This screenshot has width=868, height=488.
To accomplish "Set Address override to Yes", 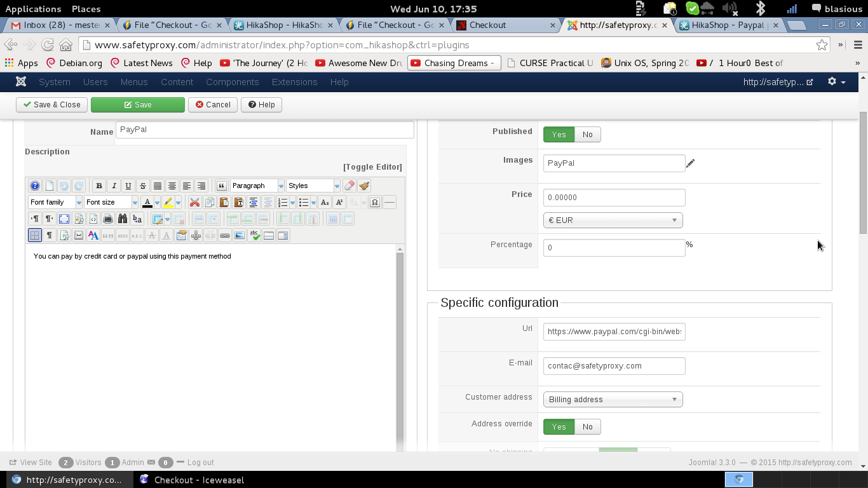I will [559, 426].
